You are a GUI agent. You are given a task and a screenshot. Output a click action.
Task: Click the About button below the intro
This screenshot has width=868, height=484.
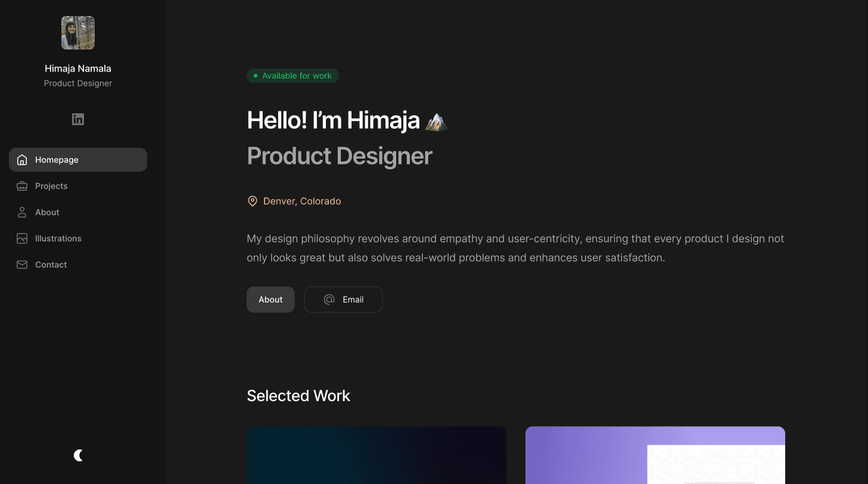point(270,299)
